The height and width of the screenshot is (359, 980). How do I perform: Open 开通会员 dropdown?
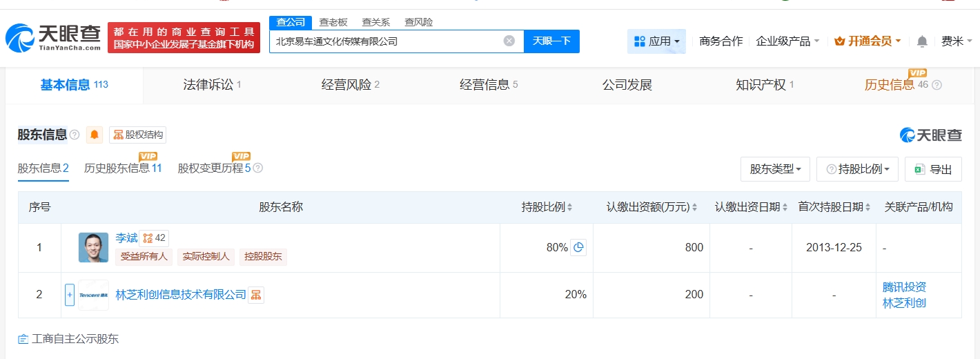coord(868,41)
